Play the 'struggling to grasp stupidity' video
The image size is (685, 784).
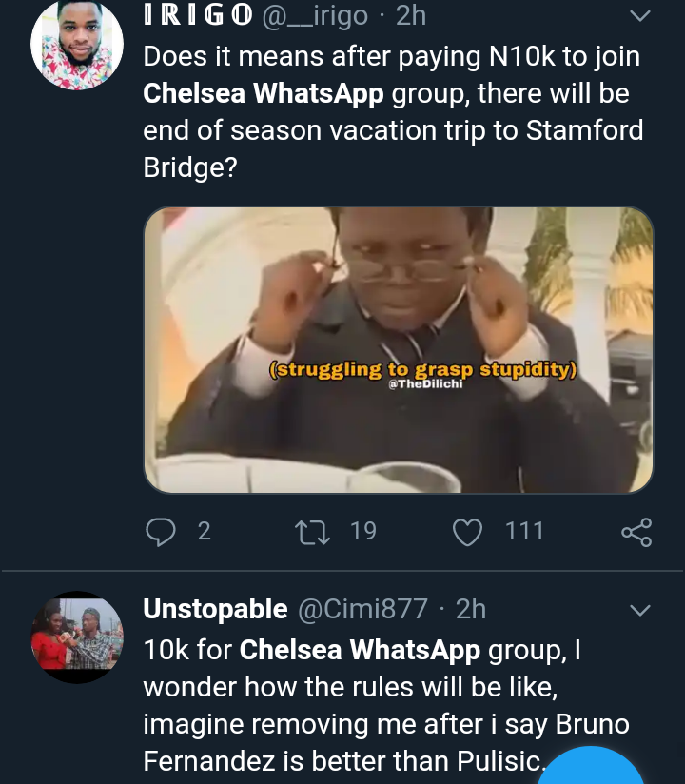tap(398, 350)
